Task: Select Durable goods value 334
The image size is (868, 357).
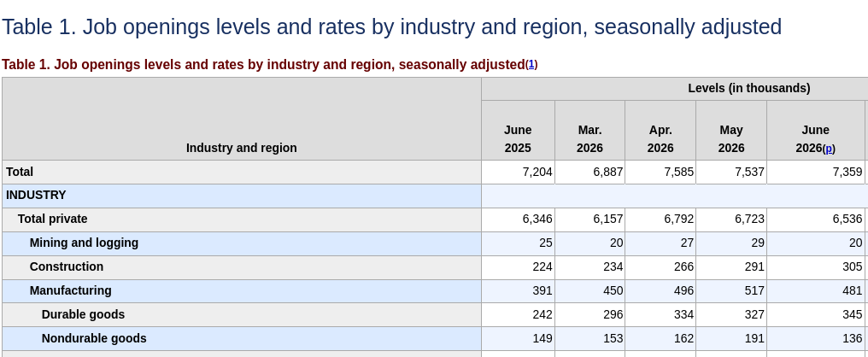Action: [684, 314]
